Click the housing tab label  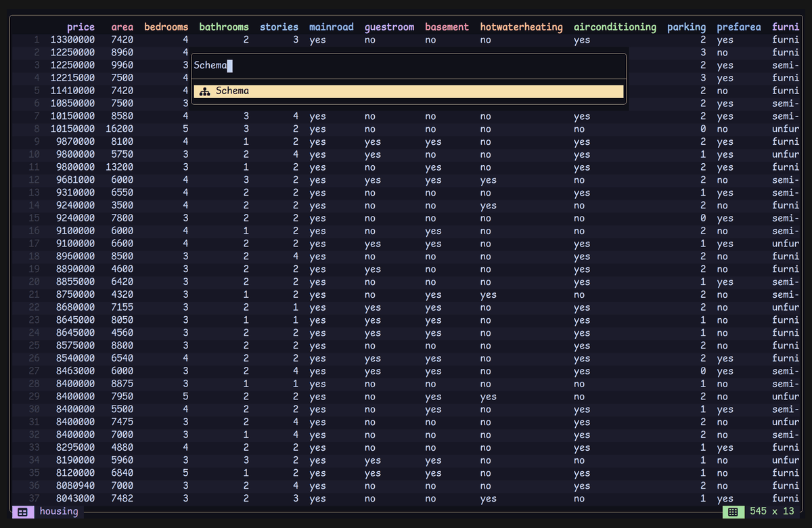[59, 511]
